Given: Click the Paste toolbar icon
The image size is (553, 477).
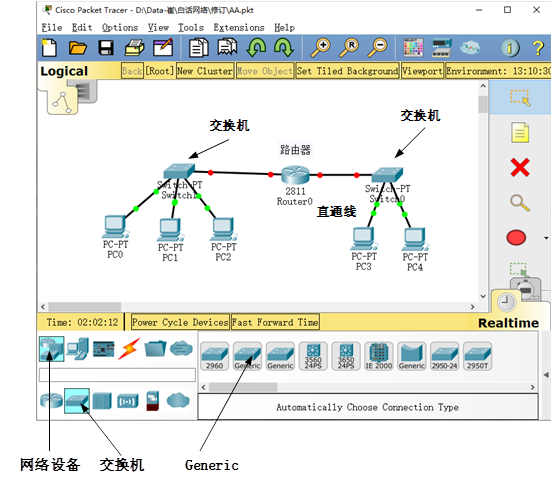Looking at the screenshot, I should (227, 48).
